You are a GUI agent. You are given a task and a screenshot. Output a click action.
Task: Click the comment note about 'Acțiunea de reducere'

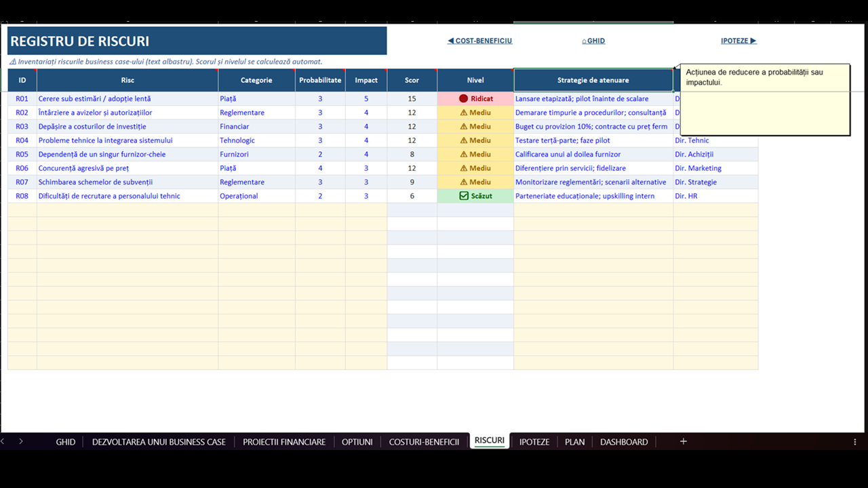tap(765, 100)
